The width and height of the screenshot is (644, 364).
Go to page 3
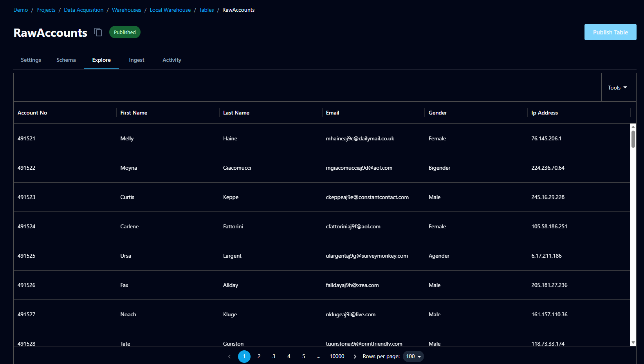point(274,357)
